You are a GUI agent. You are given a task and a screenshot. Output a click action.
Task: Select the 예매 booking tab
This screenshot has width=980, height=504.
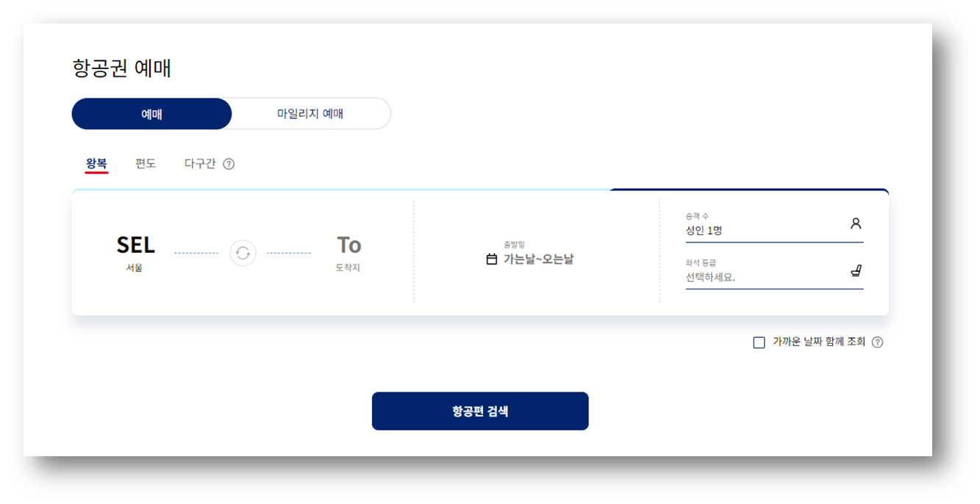coord(151,113)
